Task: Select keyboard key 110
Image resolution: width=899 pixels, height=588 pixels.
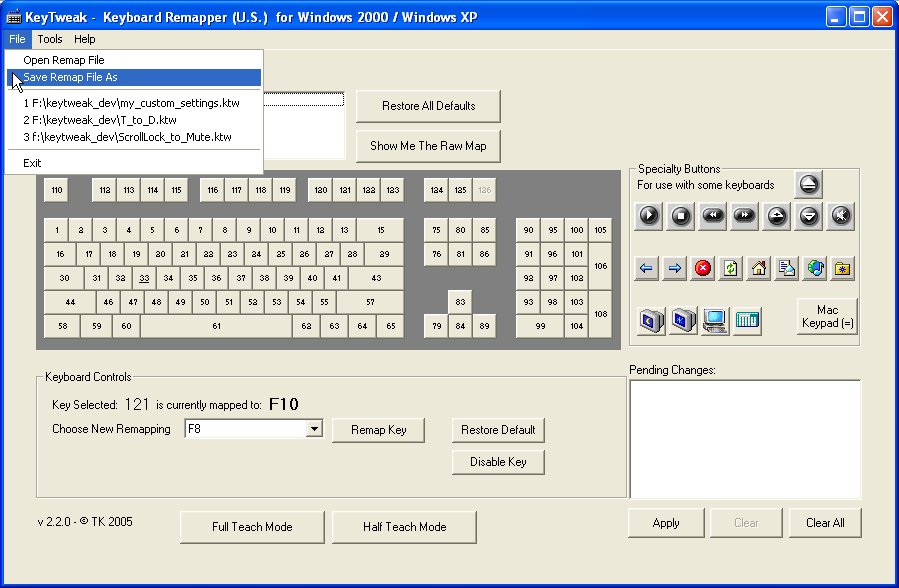Action: (x=56, y=190)
